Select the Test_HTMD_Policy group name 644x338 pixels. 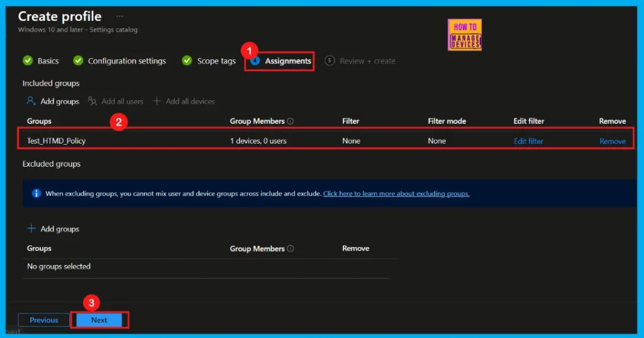tap(56, 140)
